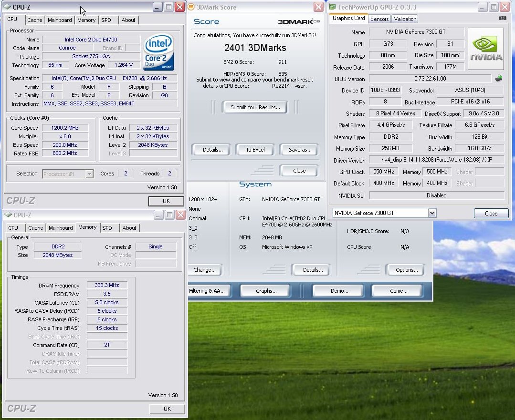The width and height of the screenshot is (515, 420).
Task: Close the 3DMark Score window
Action: click(x=318, y=7)
